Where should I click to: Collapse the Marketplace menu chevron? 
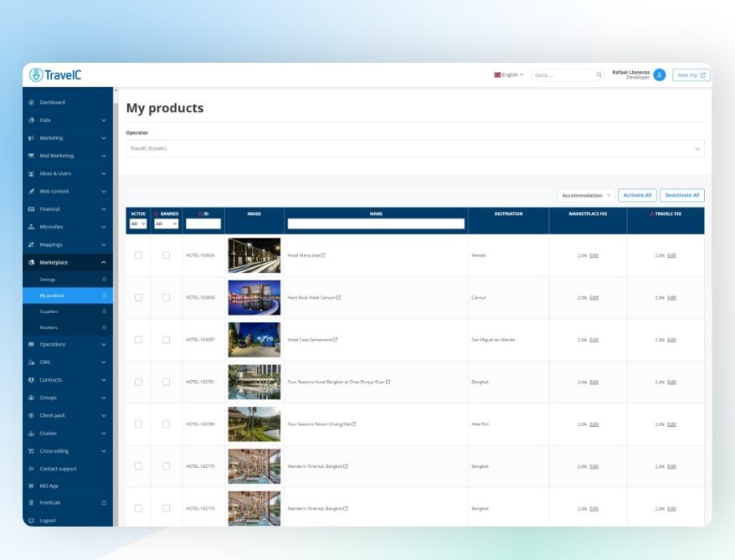(104, 263)
